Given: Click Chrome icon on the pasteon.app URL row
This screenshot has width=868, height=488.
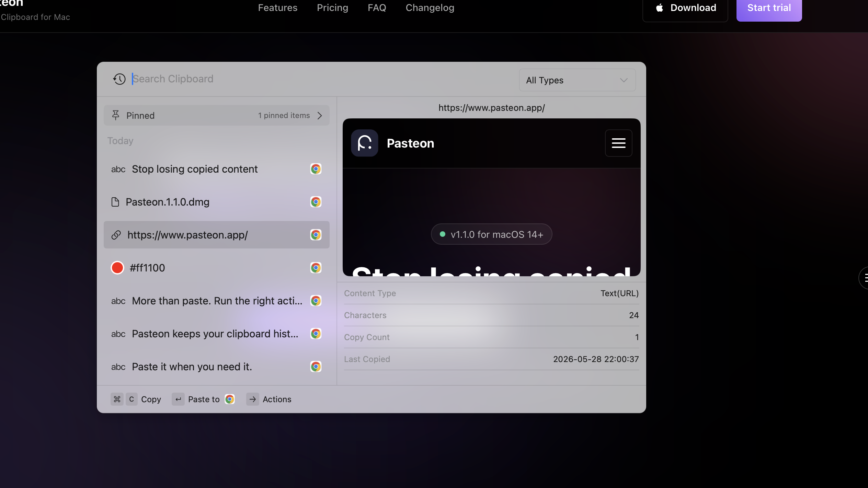Looking at the screenshot, I should tap(316, 235).
